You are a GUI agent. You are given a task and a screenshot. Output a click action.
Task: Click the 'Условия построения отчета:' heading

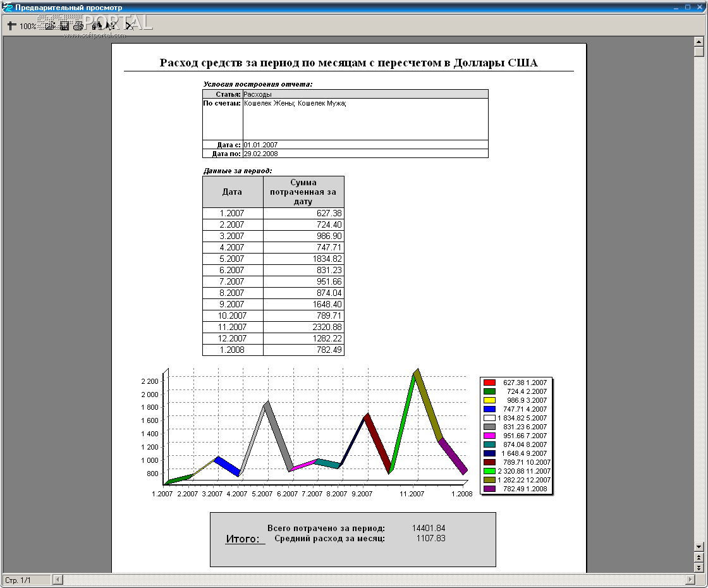pos(257,84)
